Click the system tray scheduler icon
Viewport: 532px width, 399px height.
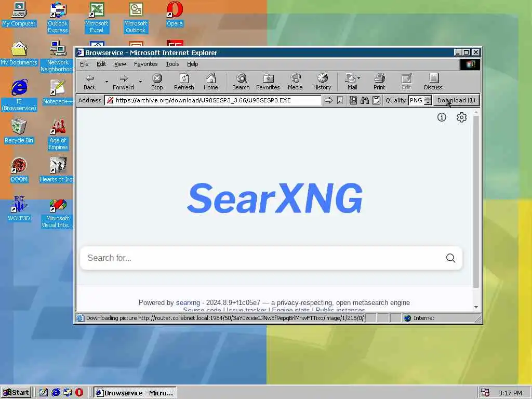click(x=485, y=393)
